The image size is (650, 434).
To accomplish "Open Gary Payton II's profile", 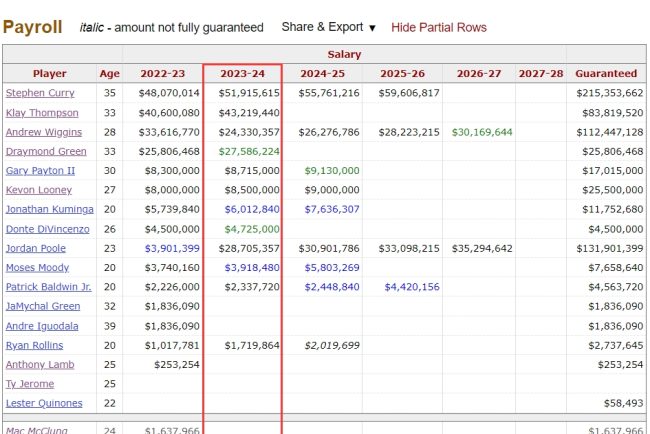I will click(40, 171).
